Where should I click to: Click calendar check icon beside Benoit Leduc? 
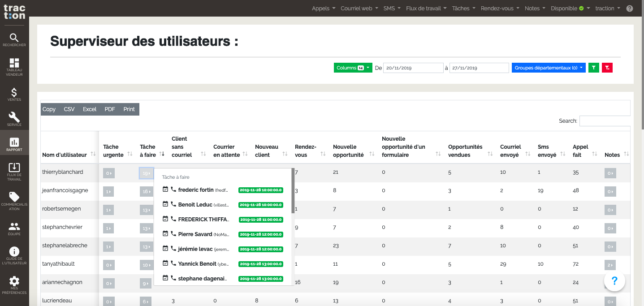pyautogui.click(x=165, y=204)
